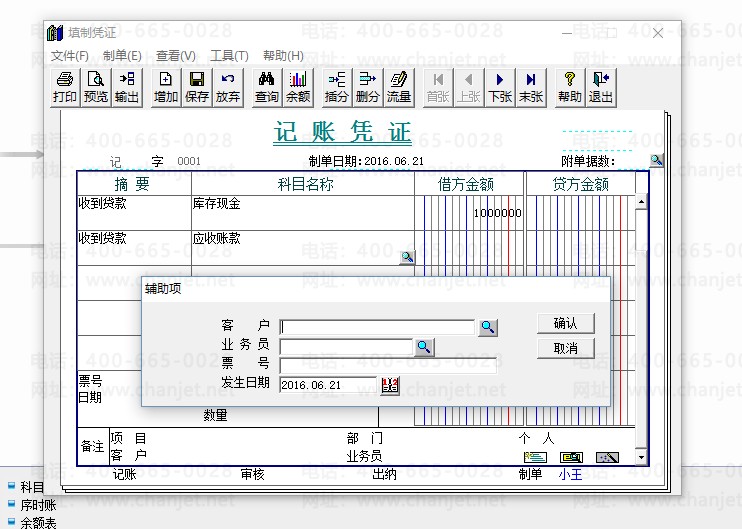Go to next voucher with 下张
742x529 pixels.
[x=499, y=87]
